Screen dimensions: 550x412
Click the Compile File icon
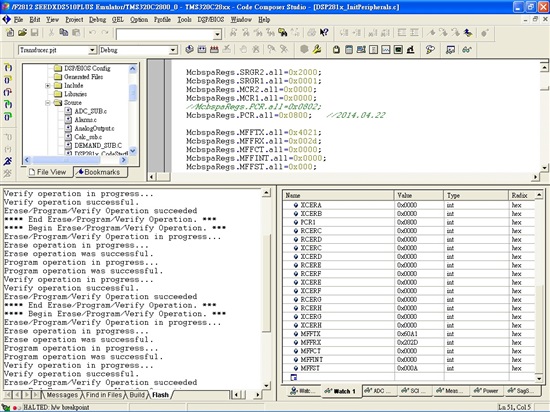pyautogui.click(x=189, y=50)
